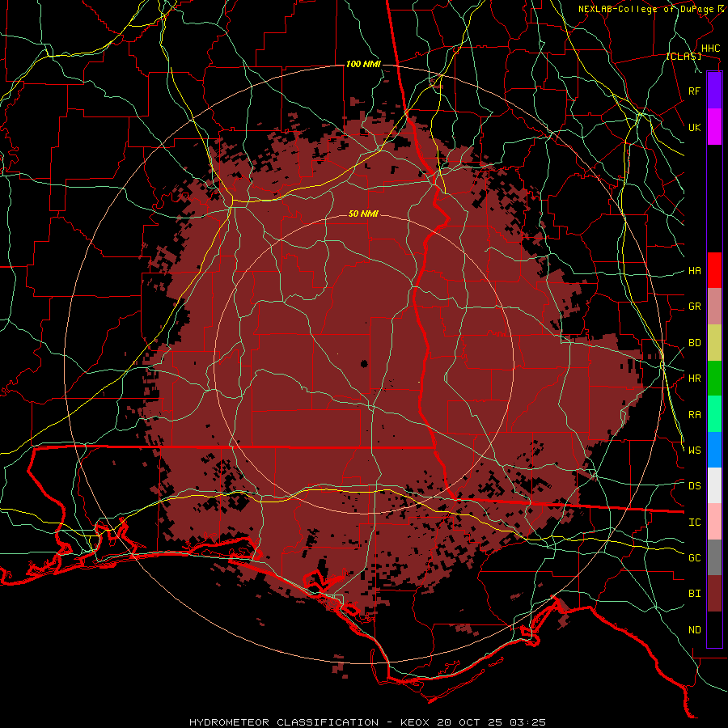The height and width of the screenshot is (728, 728).
Task: Click the WS legend label
Action: tap(695, 451)
